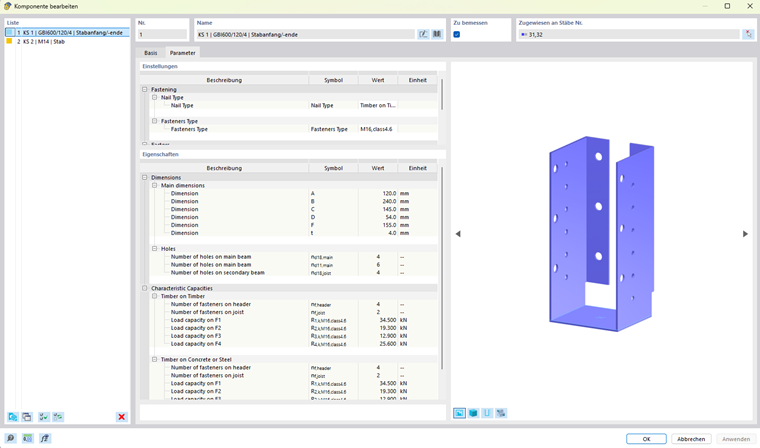Click the uncheck/invert selection icon below the list
The width and height of the screenshot is (760, 448).
(58, 417)
